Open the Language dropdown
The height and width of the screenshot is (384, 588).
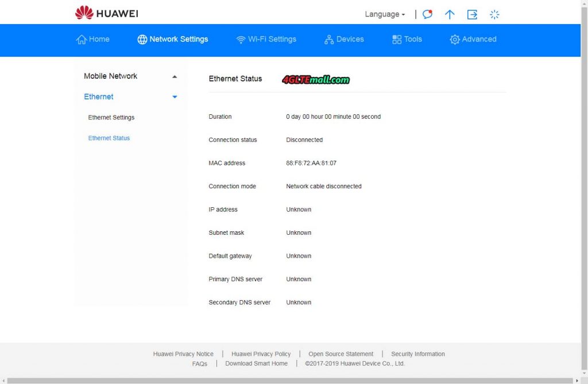(x=384, y=14)
